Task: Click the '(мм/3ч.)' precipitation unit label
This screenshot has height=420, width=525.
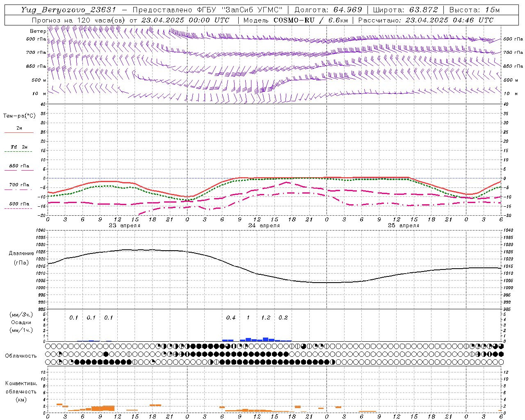Action: [x=21, y=315]
